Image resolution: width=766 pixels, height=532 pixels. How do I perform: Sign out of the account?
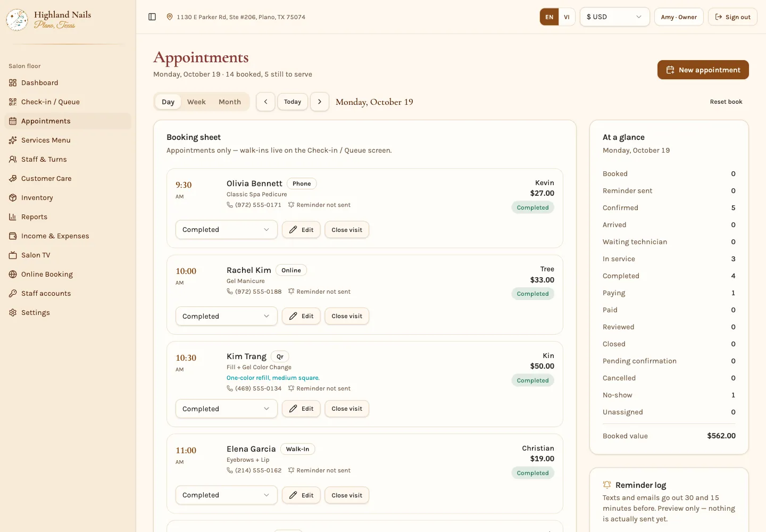tap(732, 17)
